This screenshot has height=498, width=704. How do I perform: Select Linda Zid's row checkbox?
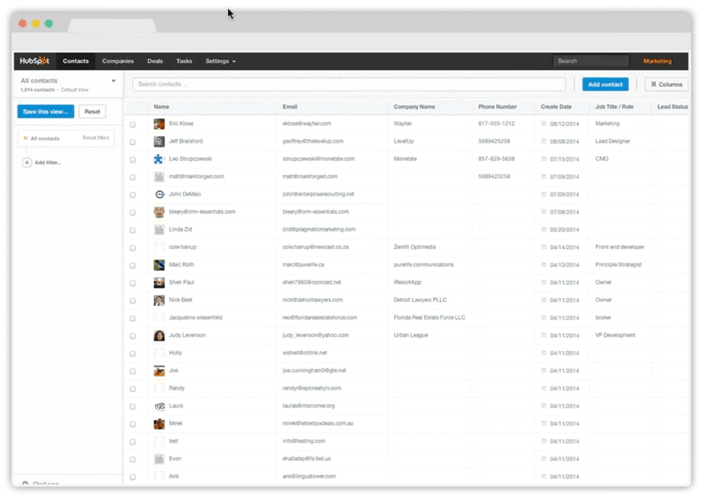coord(132,230)
